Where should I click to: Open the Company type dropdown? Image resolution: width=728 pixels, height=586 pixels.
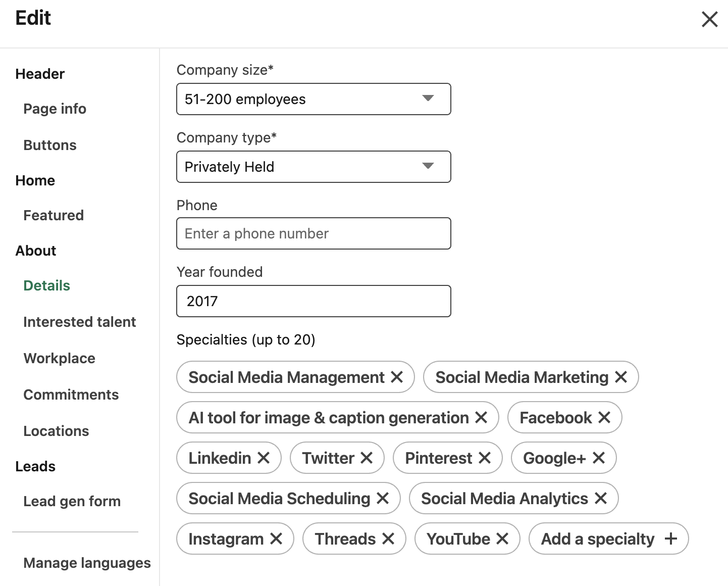point(314,167)
